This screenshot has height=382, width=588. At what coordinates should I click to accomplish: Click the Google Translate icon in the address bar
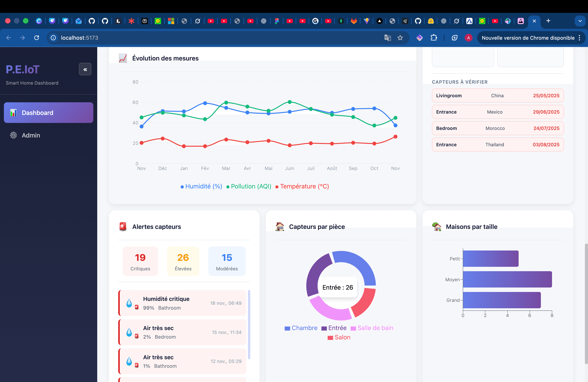pos(387,38)
